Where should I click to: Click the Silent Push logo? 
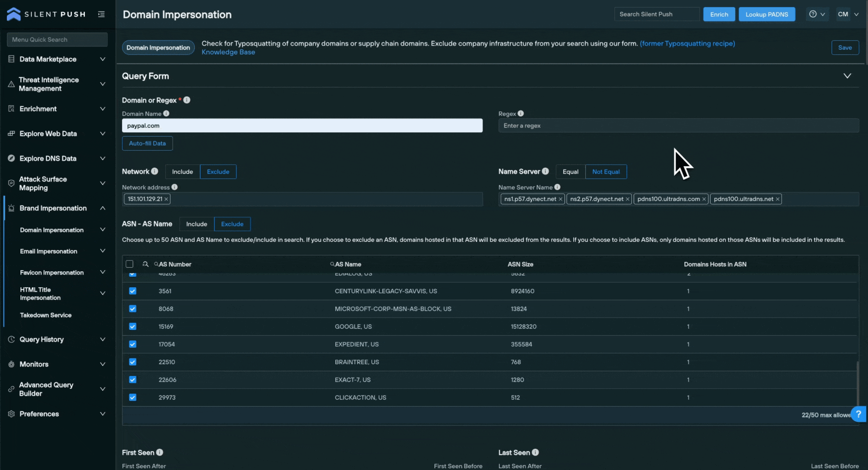tap(46, 14)
